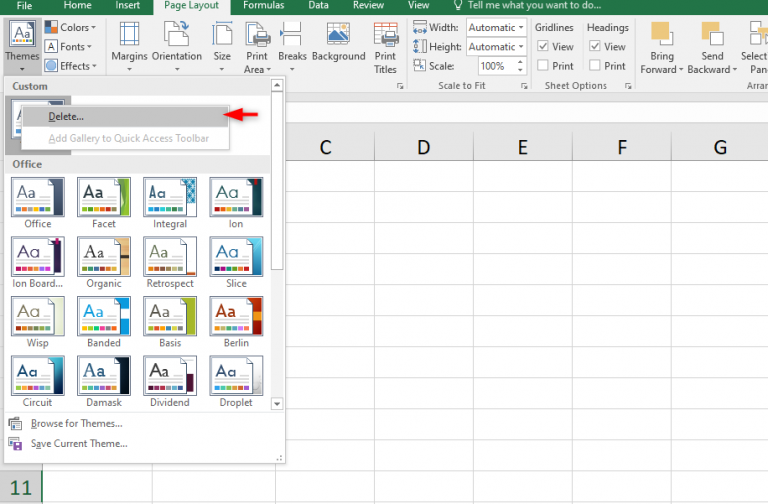Switch to the Data tab
Screen dimensions: 768x504
pos(318,6)
